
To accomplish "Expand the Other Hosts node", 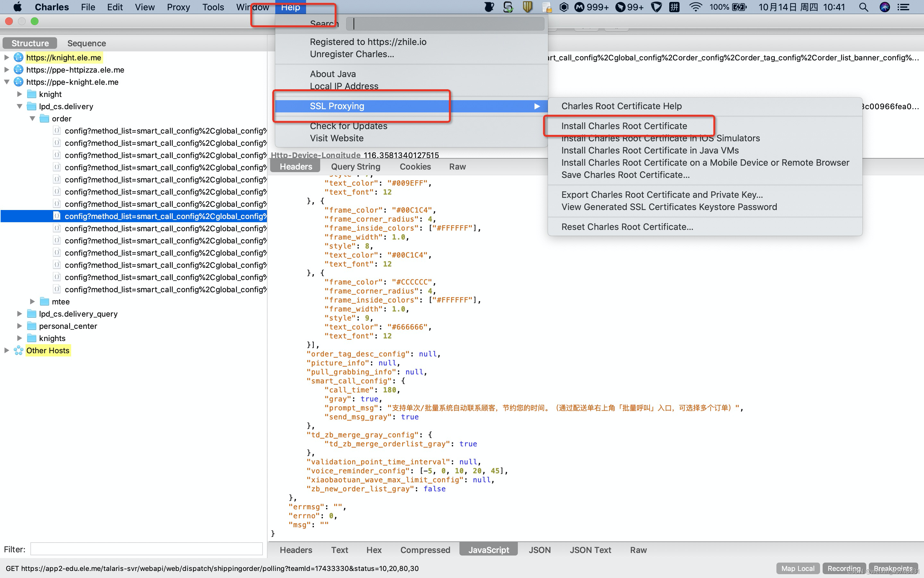I will [x=6, y=350].
